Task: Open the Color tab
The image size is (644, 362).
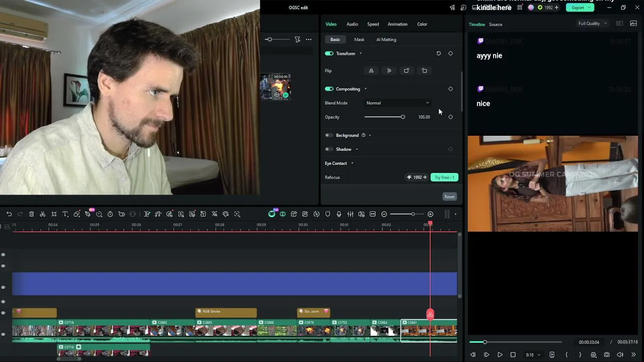Action: pos(422,24)
